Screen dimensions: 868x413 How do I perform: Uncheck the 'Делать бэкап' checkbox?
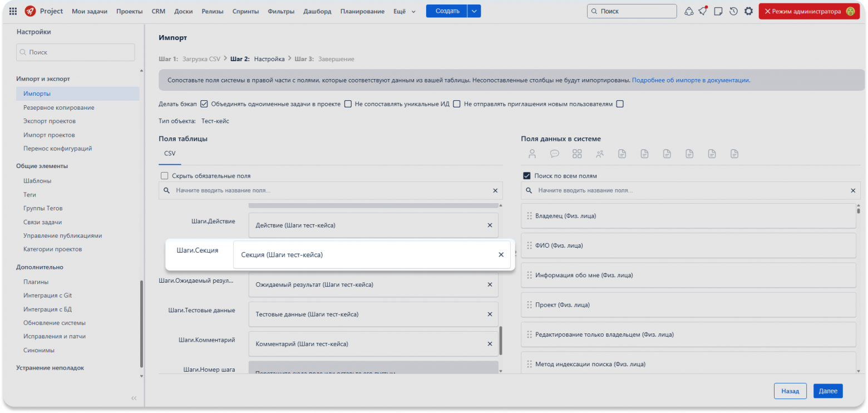point(204,104)
